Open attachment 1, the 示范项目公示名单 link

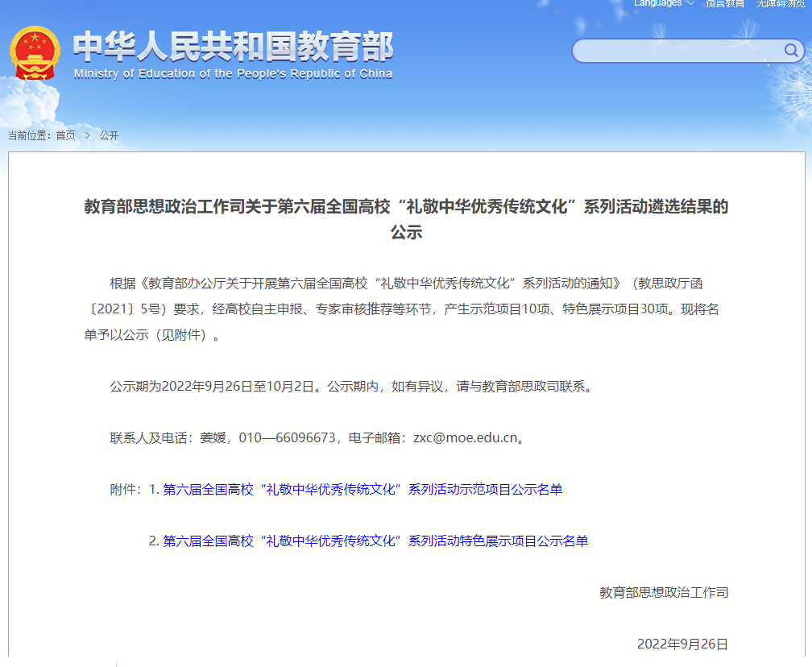[362, 490]
